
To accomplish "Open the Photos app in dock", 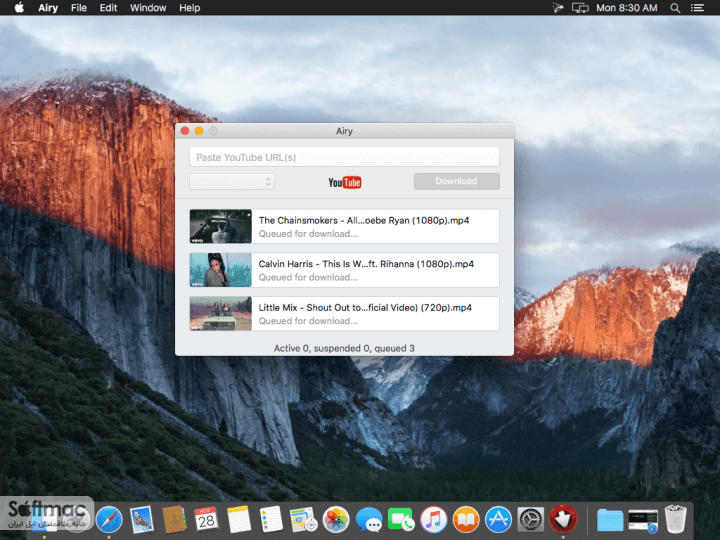I will [x=336, y=519].
